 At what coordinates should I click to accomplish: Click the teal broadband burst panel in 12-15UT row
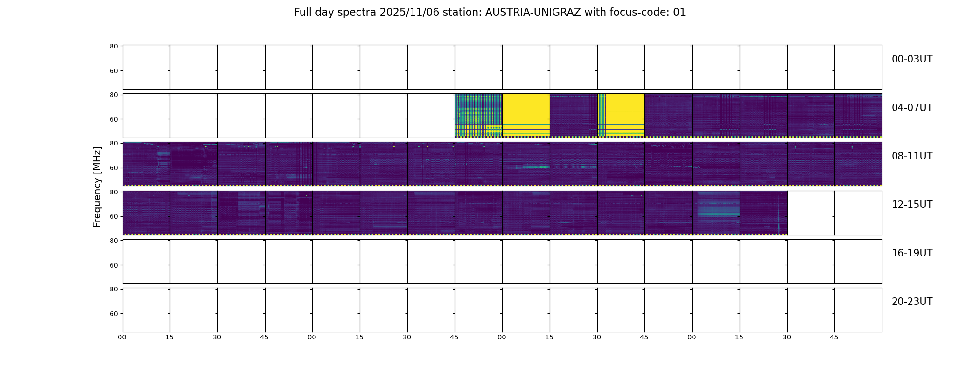[x=716, y=212]
